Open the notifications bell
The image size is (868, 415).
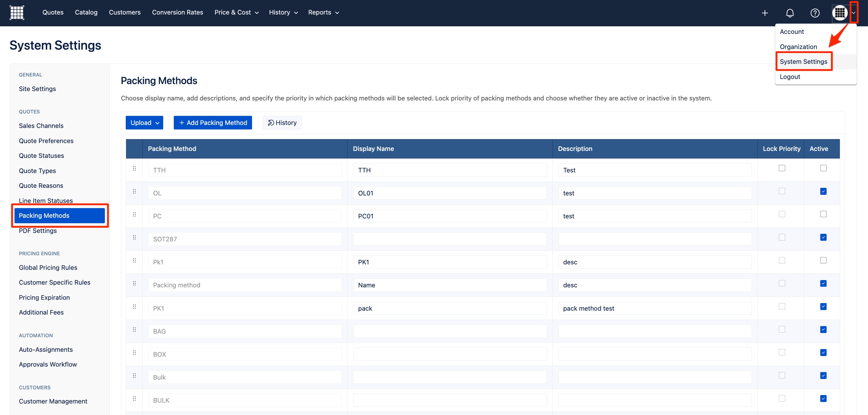[x=790, y=13]
